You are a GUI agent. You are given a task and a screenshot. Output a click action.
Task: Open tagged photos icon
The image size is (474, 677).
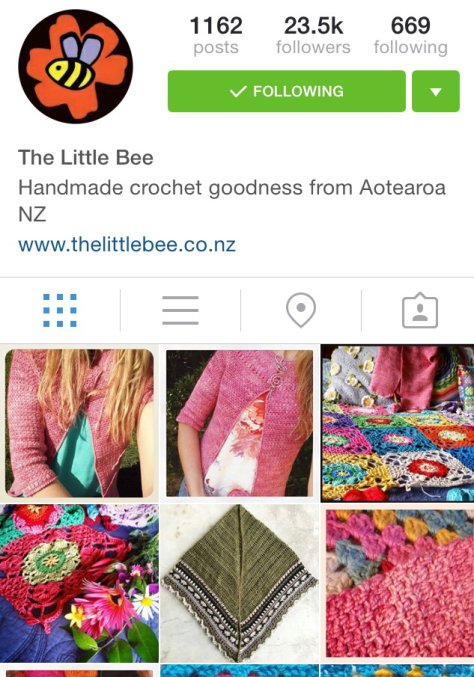click(420, 310)
